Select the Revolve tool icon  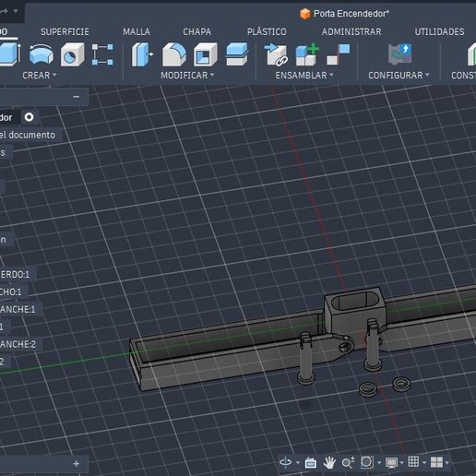point(42,54)
